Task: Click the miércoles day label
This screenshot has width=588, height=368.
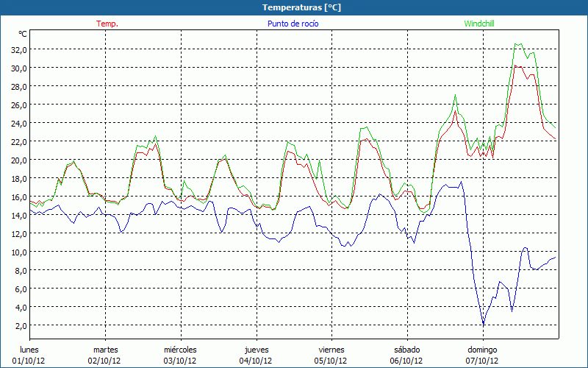Action: pos(180,350)
